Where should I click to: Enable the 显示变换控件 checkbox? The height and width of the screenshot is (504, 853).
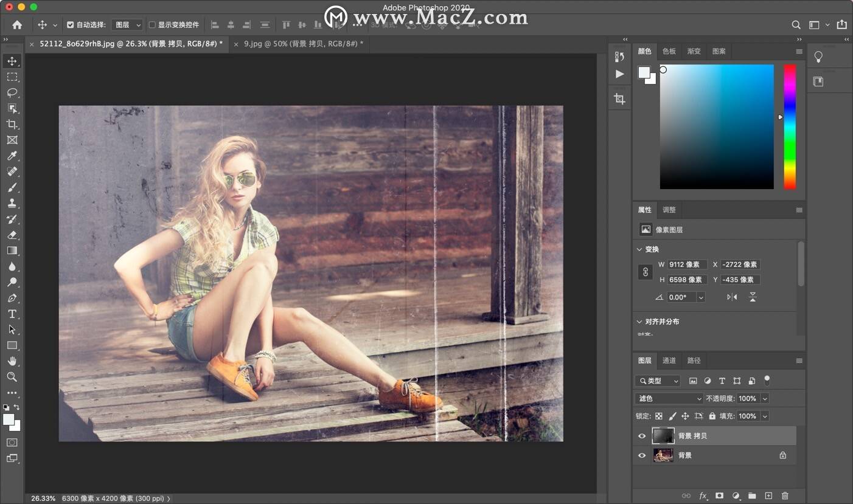152,25
